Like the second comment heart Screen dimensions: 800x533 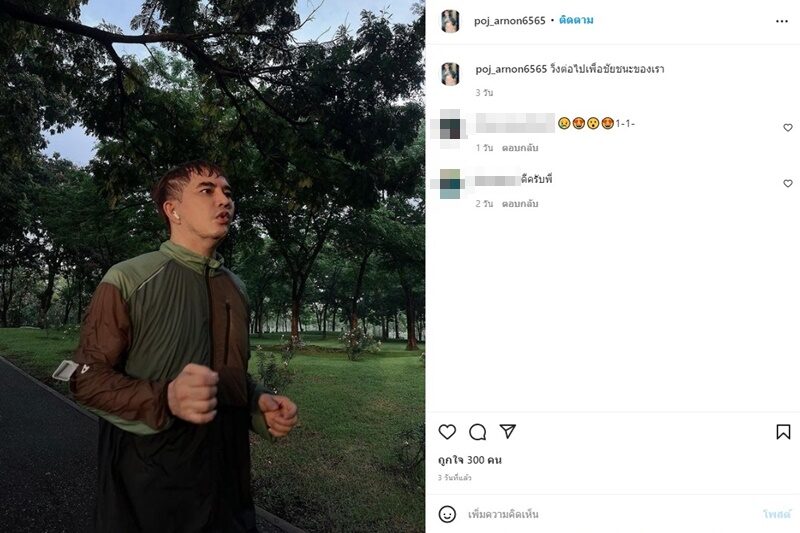point(788,183)
